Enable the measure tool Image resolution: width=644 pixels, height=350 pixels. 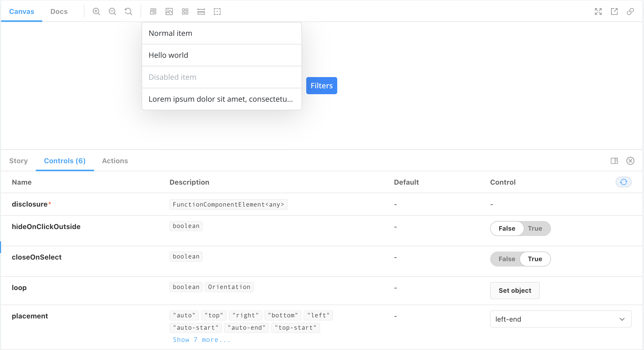coord(201,12)
